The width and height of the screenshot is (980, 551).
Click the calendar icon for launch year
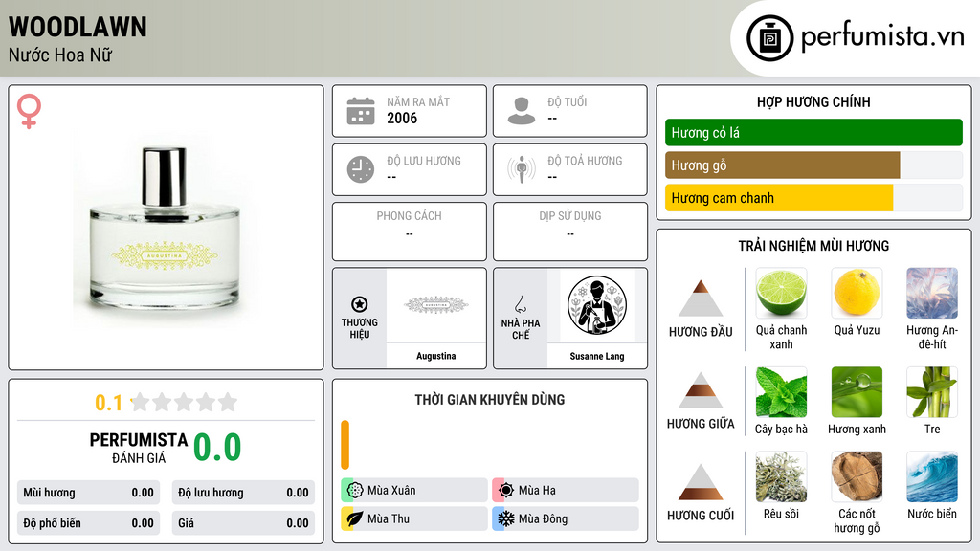[361, 111]
